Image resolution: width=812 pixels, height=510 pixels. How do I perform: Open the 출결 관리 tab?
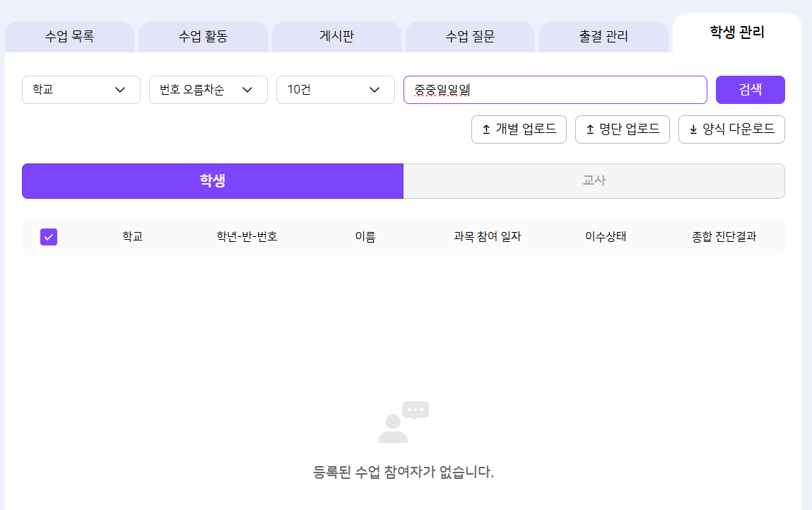[x=604, y=37]
